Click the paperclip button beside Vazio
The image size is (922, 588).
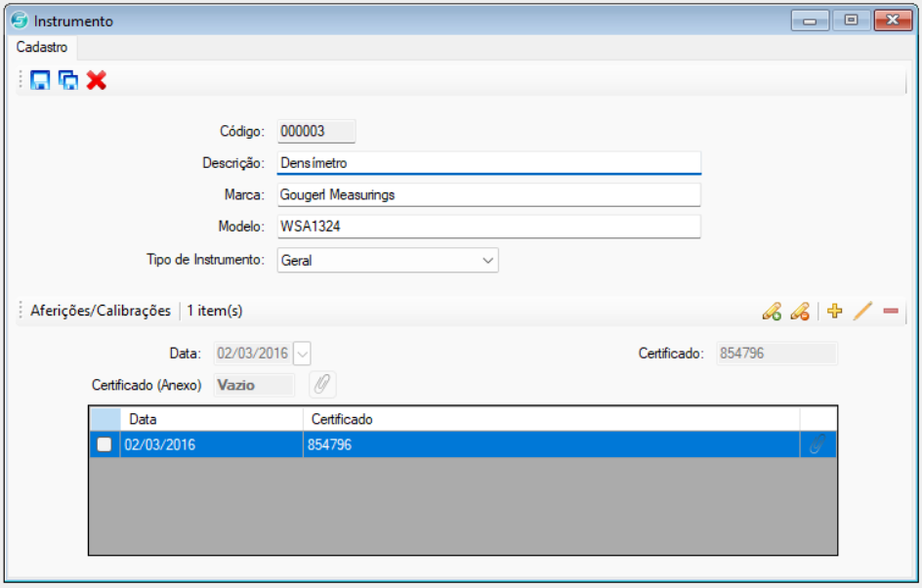pyautogui.click(x=322, y=385)
